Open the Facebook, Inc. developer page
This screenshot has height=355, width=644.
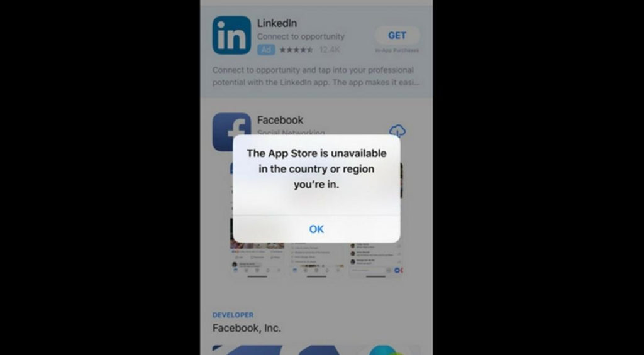tap(247, 329)
